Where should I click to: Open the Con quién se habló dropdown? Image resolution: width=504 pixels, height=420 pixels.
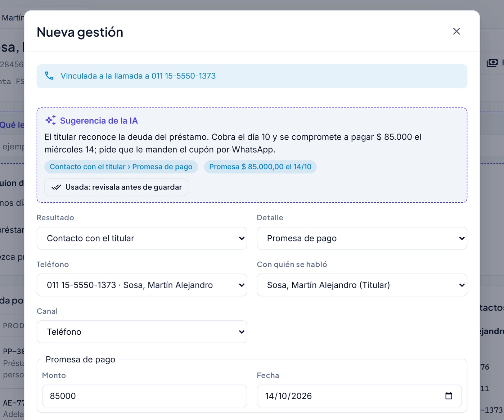point(362,285)
